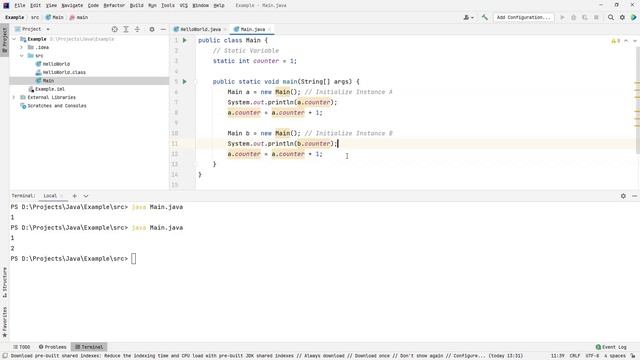Go to previous highlighted error arrow
The image size is (640, 360).
point(626,41)
